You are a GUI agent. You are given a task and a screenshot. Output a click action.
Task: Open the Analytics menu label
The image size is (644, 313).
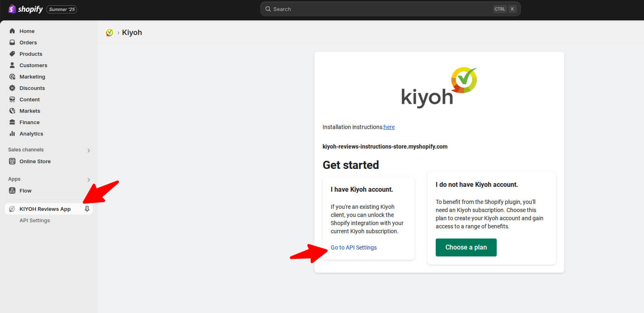[31, 134]
